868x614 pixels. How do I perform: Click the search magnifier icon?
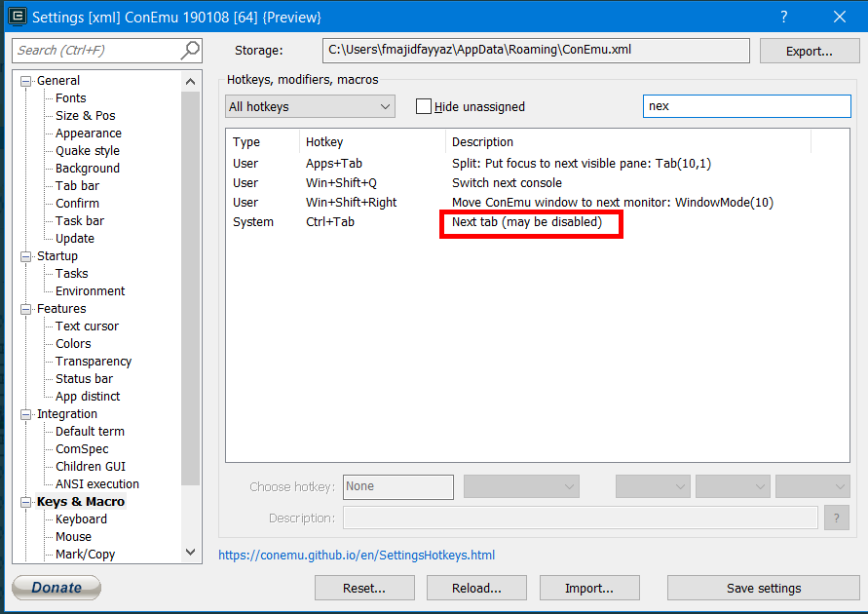[x=190, y=51]
